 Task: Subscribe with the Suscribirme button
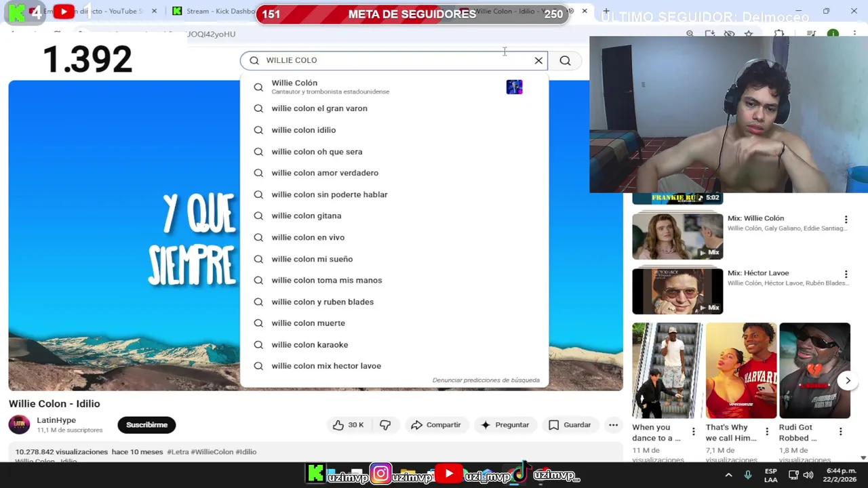tap(146, 425)
